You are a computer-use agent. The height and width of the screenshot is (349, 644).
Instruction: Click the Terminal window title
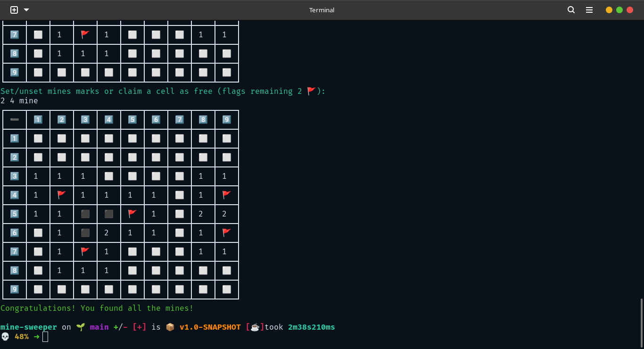coord(322,10)
